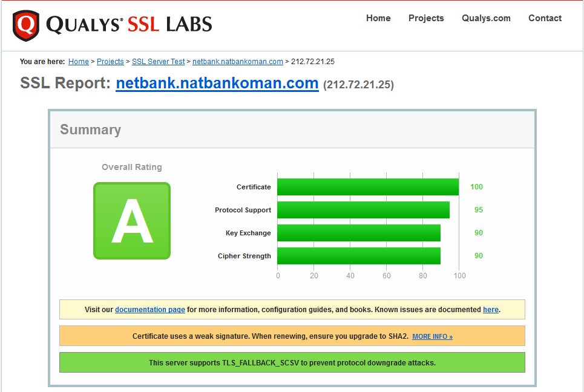Open the Home navigation menu item

378,18
